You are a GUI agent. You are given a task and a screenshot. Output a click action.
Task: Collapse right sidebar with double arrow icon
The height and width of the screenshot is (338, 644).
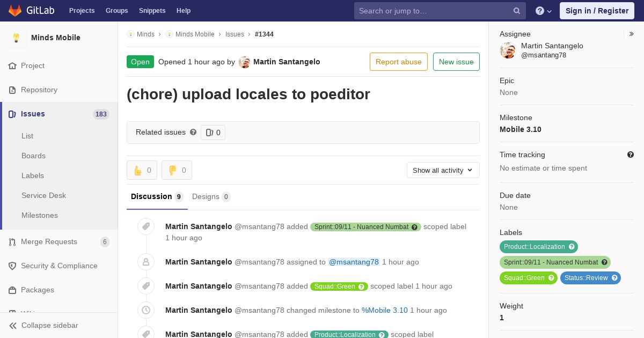pos(631,34)
